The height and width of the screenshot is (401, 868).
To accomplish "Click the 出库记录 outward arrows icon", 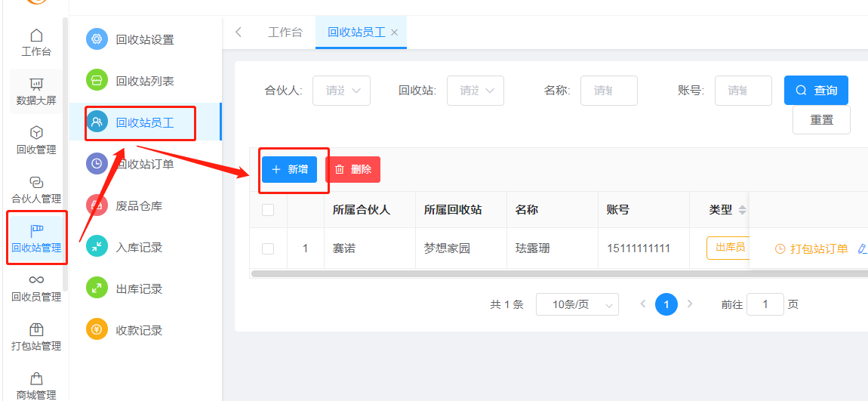I will [97, 288].
